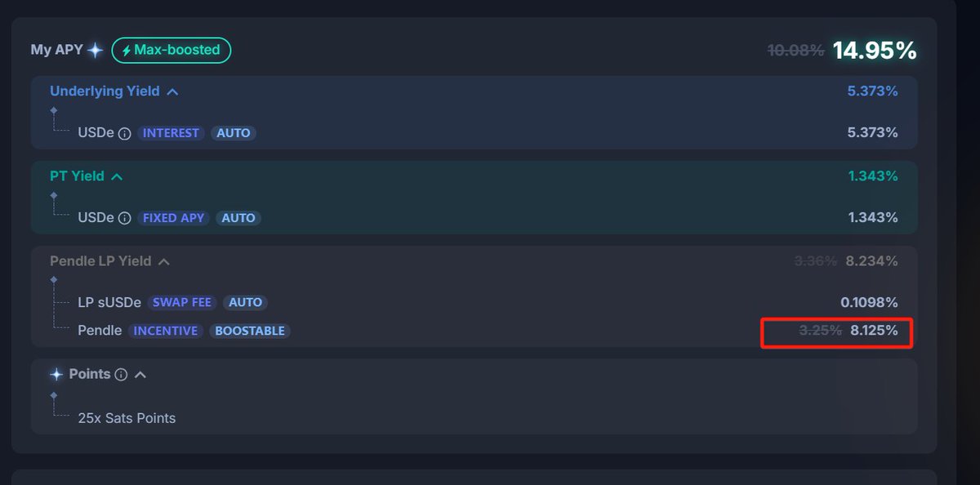Screen dimensions: 980x485
Task: Click the INCENTIVE tag on Pendle
Action: [x=166, y=331]
